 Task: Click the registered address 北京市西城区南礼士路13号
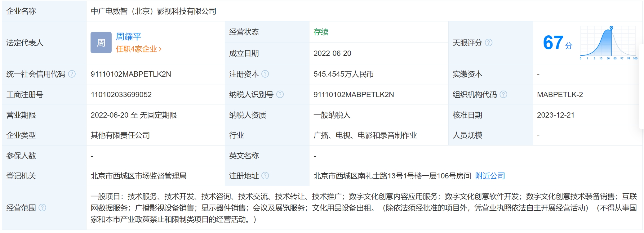(392, 176)
